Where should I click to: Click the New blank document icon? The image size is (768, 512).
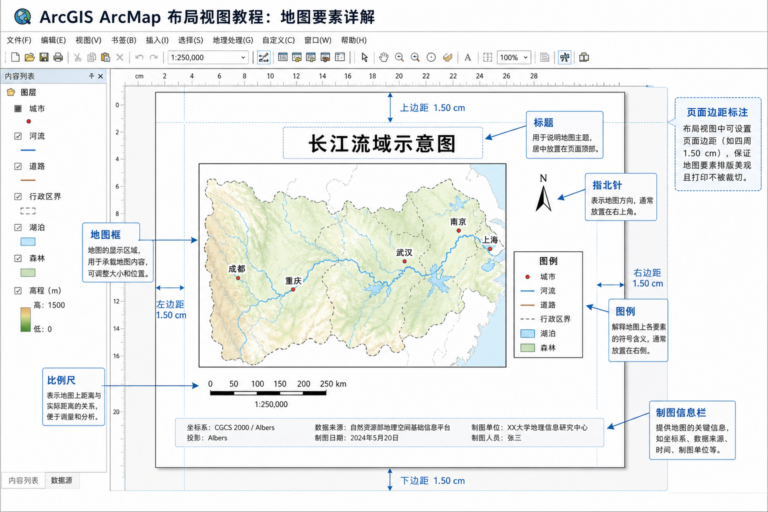15,57
